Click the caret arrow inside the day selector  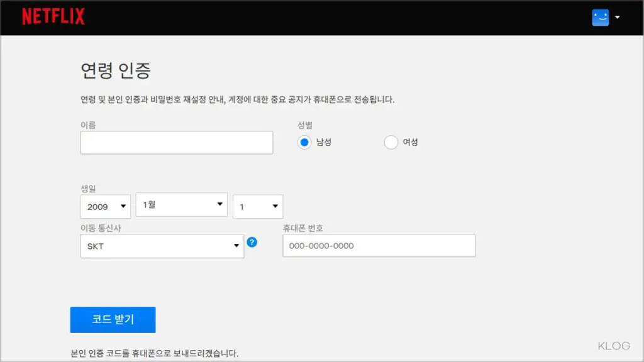[274, 206]
